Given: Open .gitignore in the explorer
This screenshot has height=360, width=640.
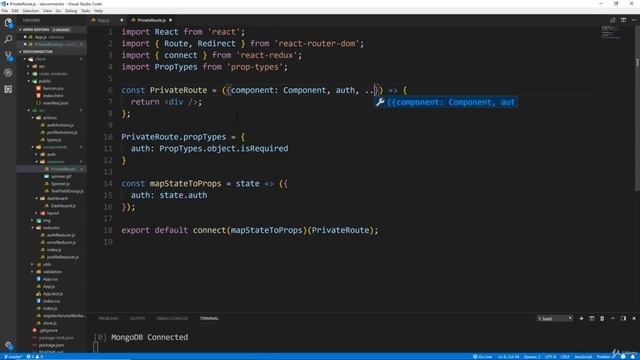Looking at the screenshot, I should pos(51,331).
